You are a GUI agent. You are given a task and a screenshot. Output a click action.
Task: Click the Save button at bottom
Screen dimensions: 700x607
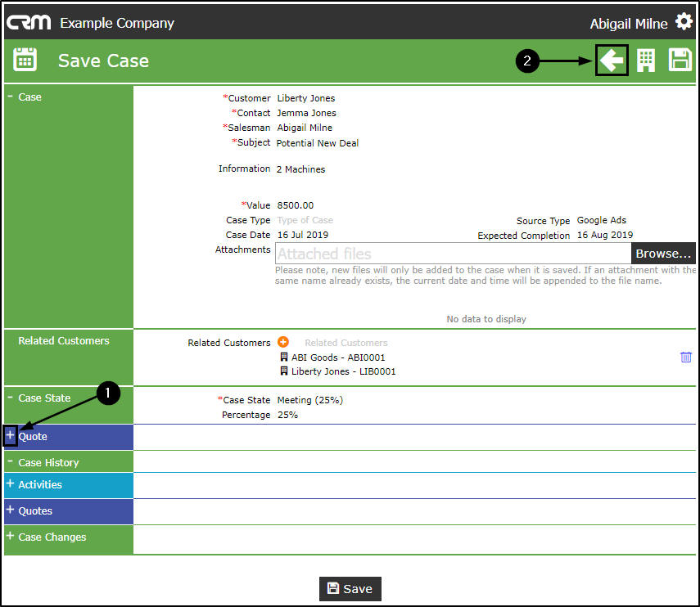[350, 589]
